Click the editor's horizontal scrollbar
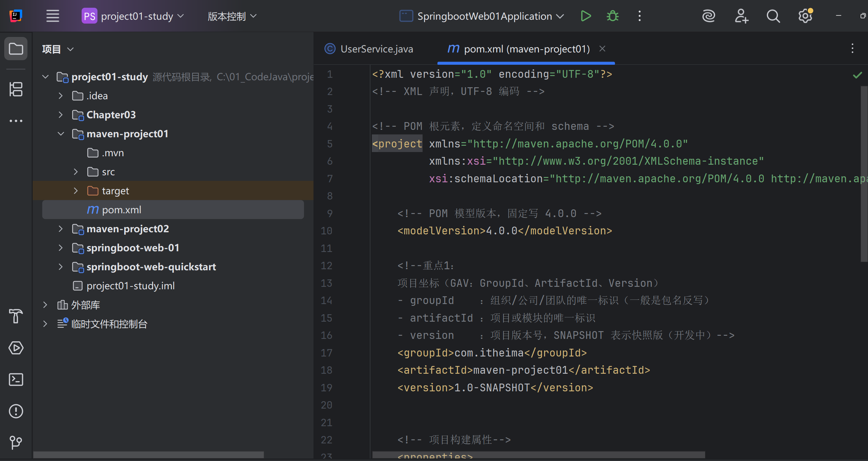This screenshot has width=868, height=461. (538, 455)
